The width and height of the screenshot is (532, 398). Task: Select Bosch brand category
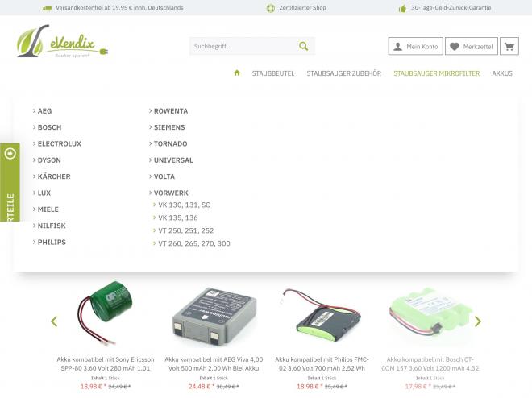point(49,127)
